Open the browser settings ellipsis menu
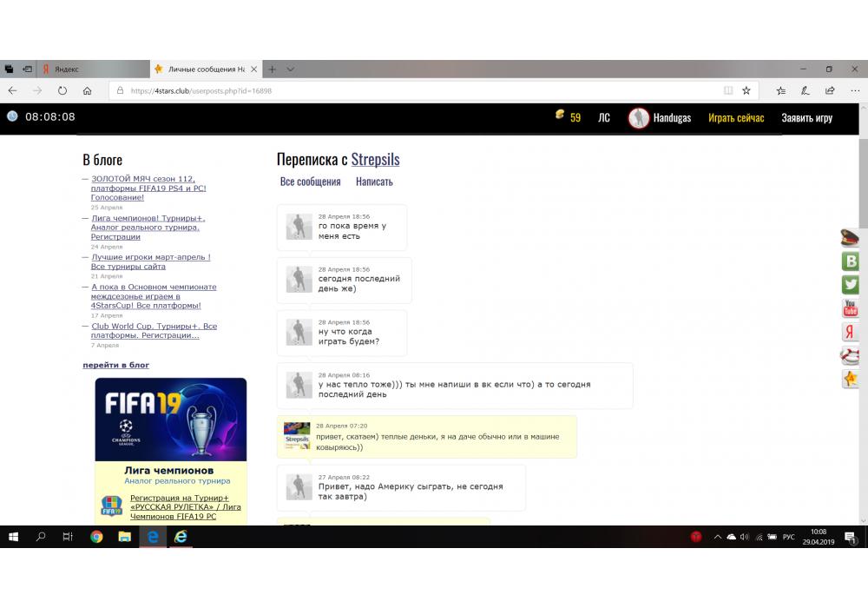This screenshot has height=608, width=868. [852, 90]
